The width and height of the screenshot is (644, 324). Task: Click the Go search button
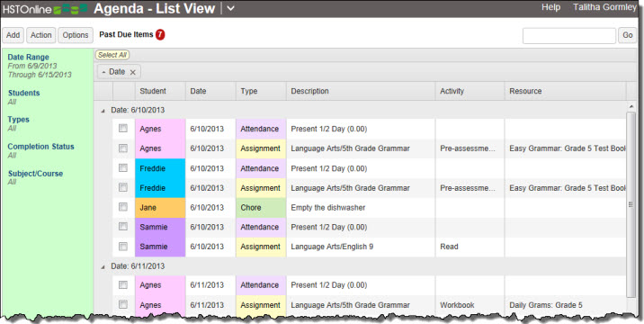pos(628,35)
